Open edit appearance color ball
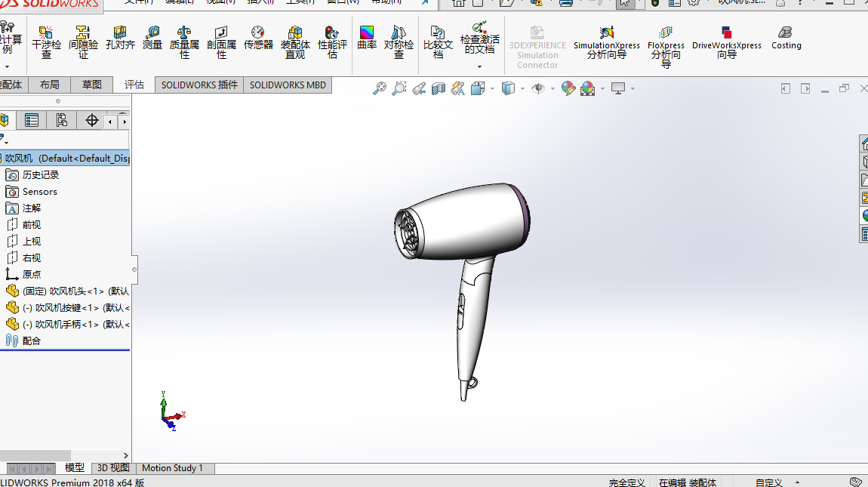 [x=568, y=88]
